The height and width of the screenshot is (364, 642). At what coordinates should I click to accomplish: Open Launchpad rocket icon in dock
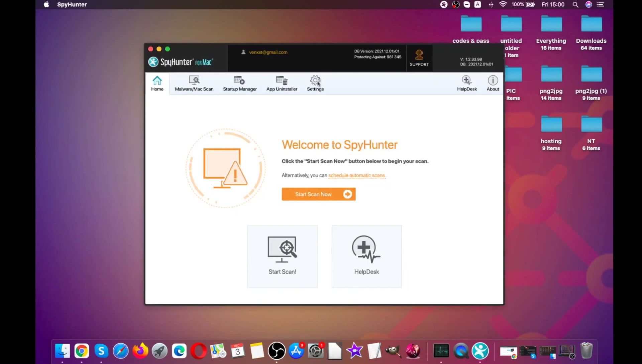159,351
